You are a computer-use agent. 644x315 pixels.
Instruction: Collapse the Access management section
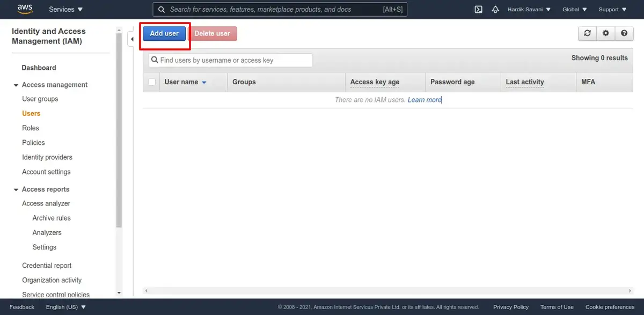point(16,85)
